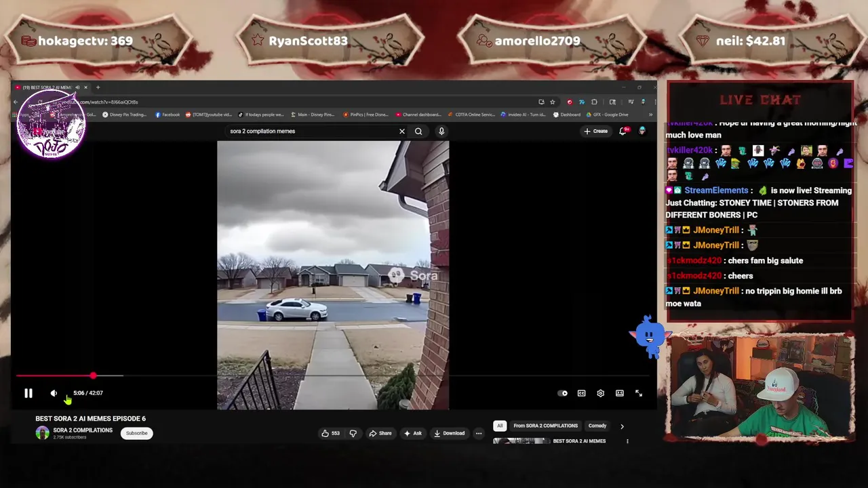Open the YouTube Create menu
Image resolution: width=868 pixels, height=488 pixels.
click(596, 131)
